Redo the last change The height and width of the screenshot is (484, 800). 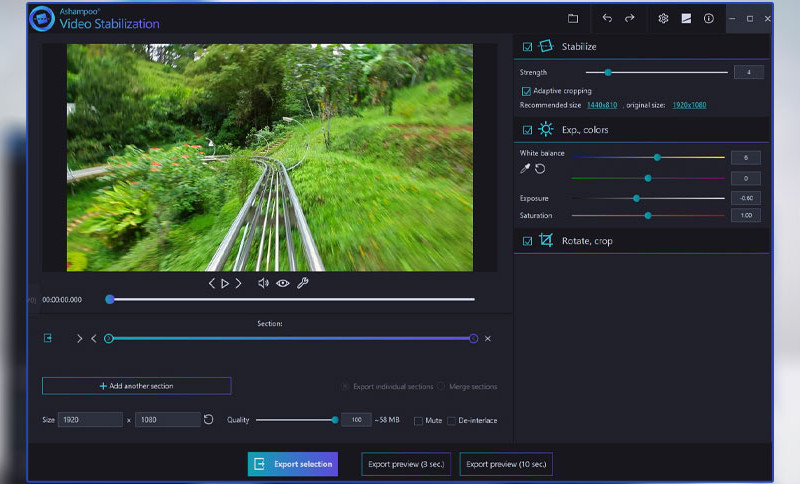click(x=630, y=18)
